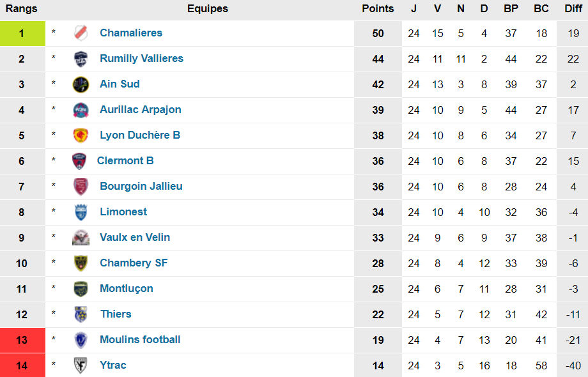Open the Montluçon team page link

[127, 288]
